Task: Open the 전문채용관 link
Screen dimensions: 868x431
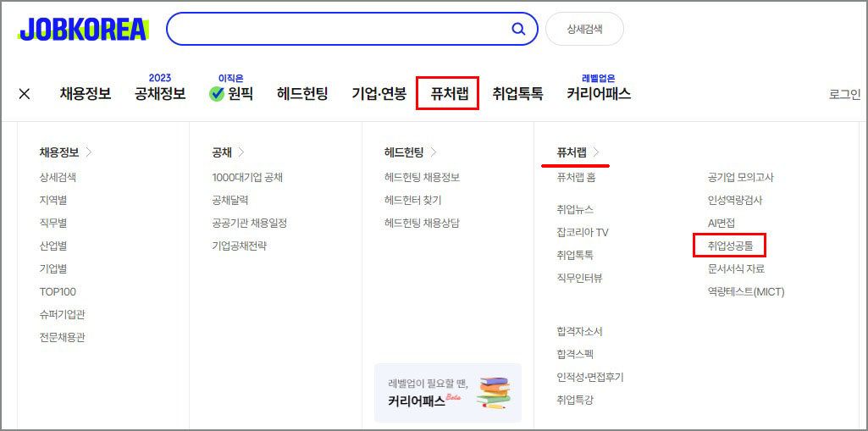Action: [x=62, y=338]
